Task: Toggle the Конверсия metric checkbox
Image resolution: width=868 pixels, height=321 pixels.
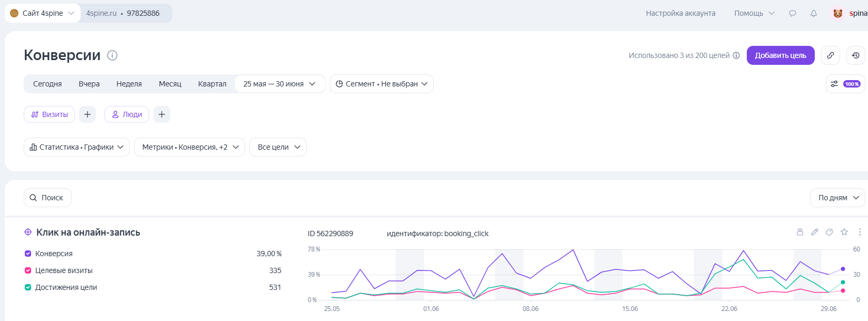Action: tap(28, 254)
